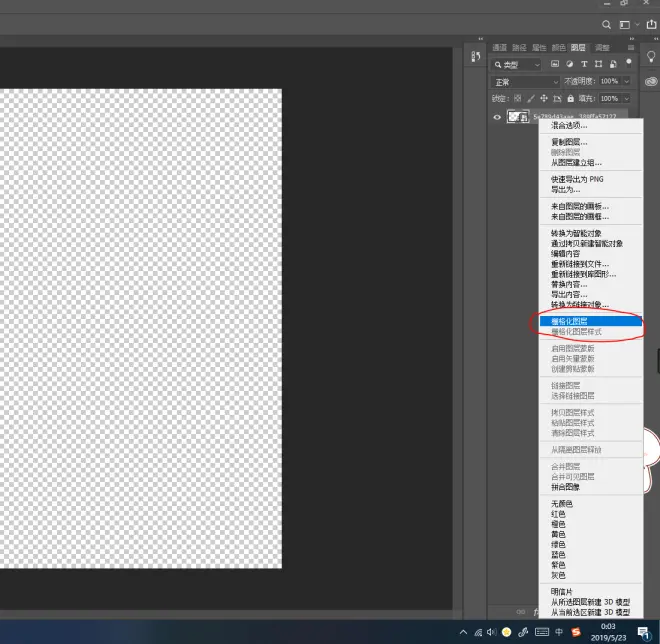
Task: Set layer color label to 红色
Action: 591,514
